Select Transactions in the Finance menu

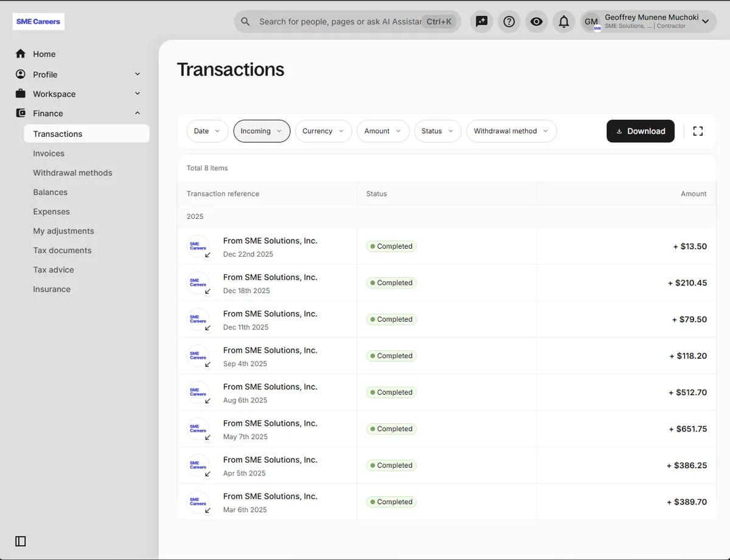(x=86, y=134)
